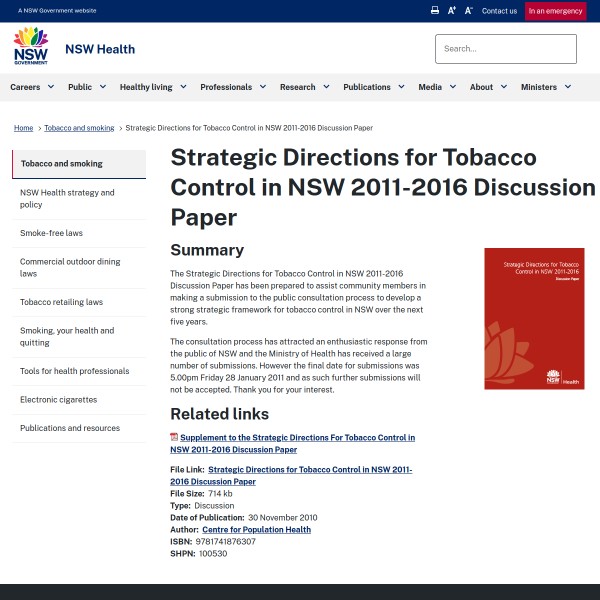
Task: Open the Tobacco and smoking breadcrumb
Action: 79,128
